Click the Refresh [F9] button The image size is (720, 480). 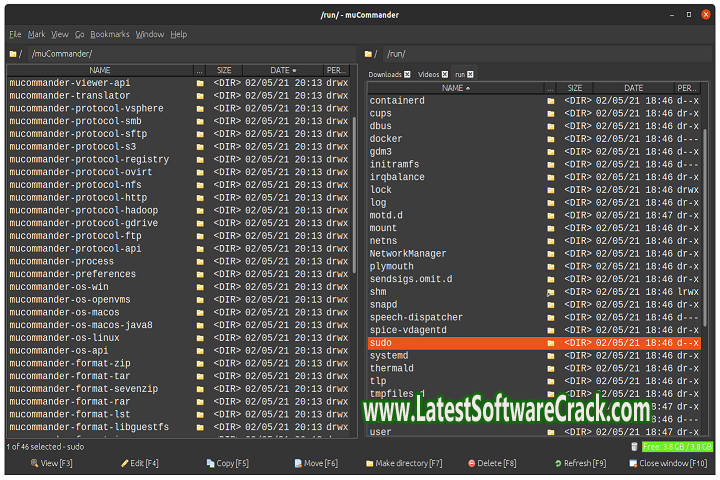coord(585,464)
